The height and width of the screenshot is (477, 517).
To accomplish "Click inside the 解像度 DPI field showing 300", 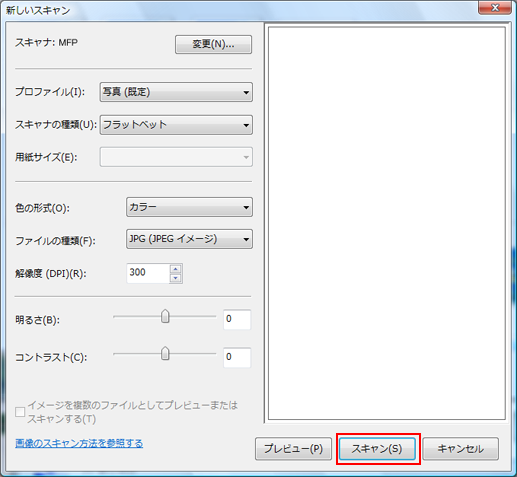I will pyautogui.click(x=148, y=273).
